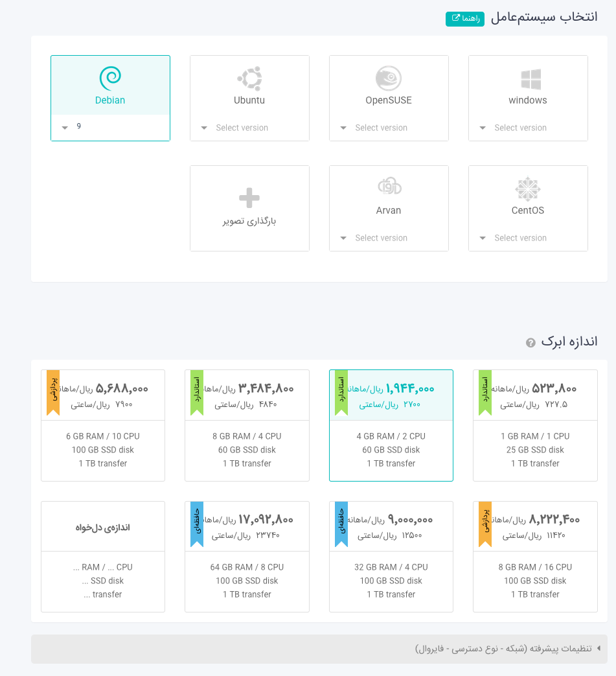Select the 6 GB RAM / 10 CPU plan
Image resolution: width=616 pixels, height=676 pixels.
pos(103,425)
